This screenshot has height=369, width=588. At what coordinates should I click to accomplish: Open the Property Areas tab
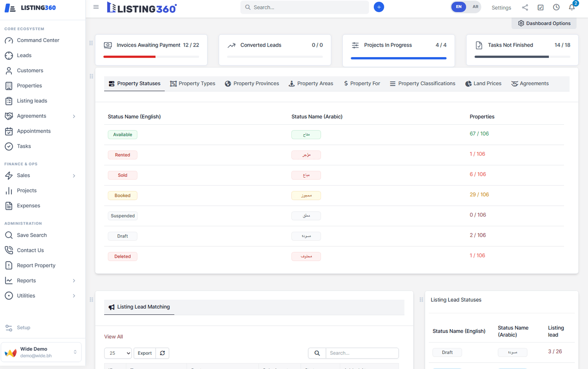tap(311, 84)
